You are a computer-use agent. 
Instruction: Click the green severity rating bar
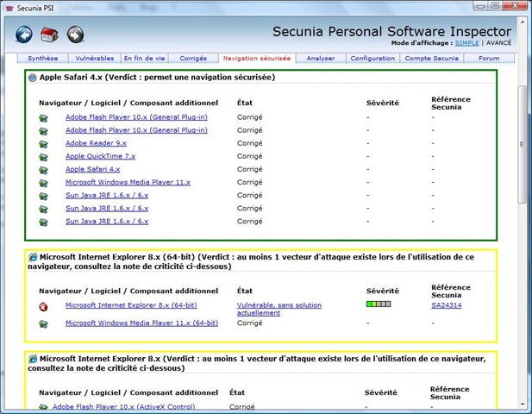coord(379,304)
